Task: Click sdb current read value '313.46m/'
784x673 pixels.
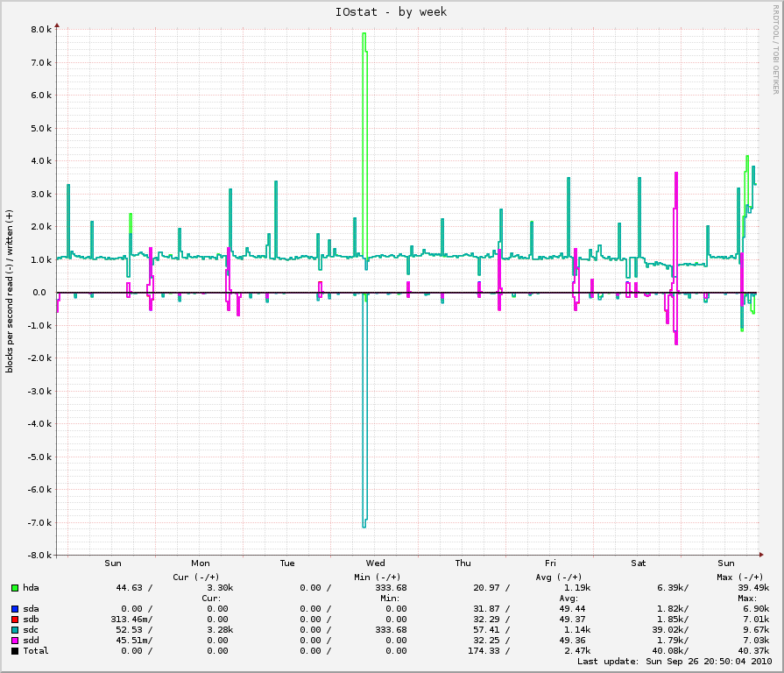Action: [x=132, y=620]
